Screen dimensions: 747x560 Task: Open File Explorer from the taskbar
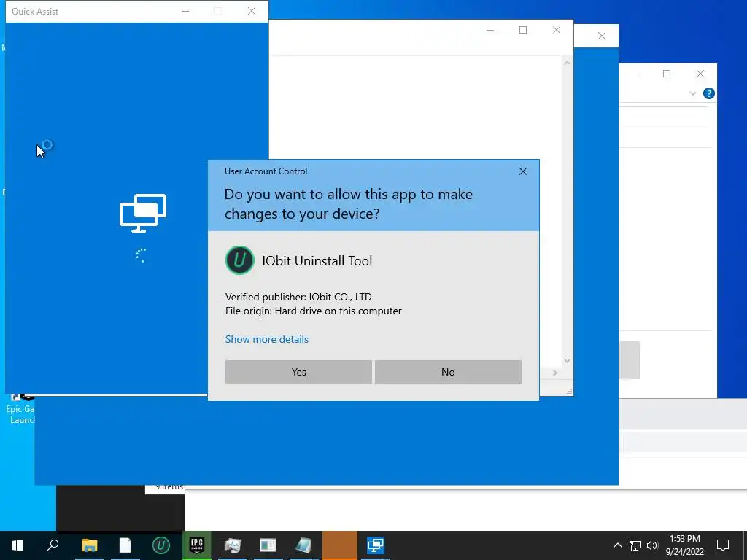(x=89, y=545)
